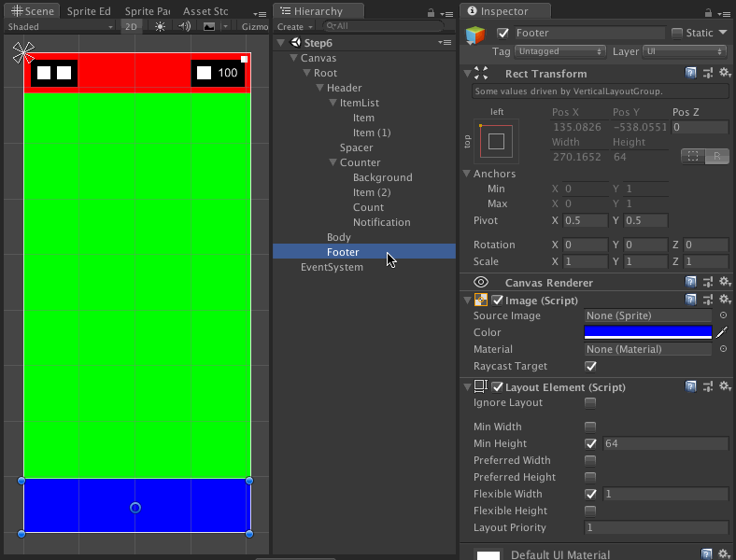
Task: Select EventSystem in the Hierarchy
Action: tap(332, 267)
